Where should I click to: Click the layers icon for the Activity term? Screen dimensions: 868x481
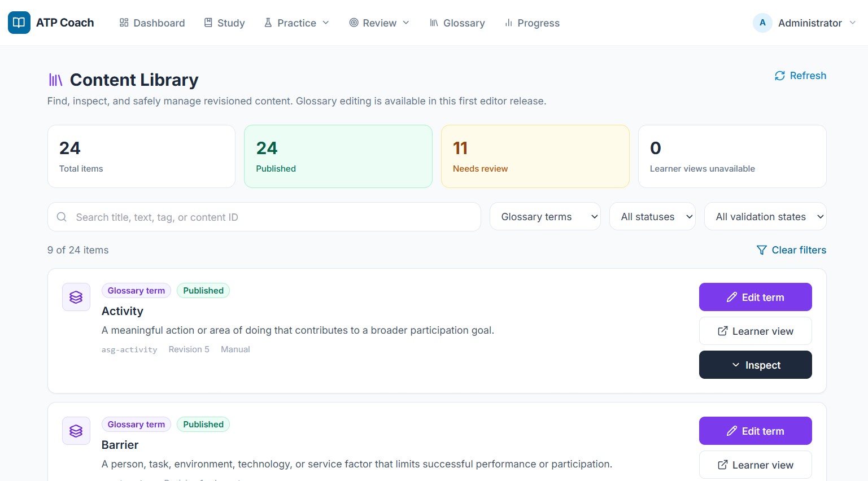click(76, 297)
